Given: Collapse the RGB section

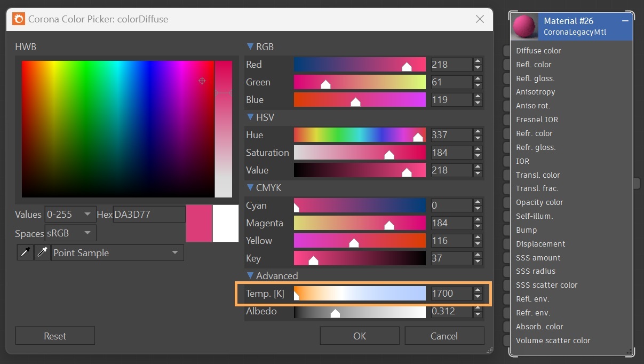Looking at the screenshot, I should pyautogui.click(x=250, y=47).
